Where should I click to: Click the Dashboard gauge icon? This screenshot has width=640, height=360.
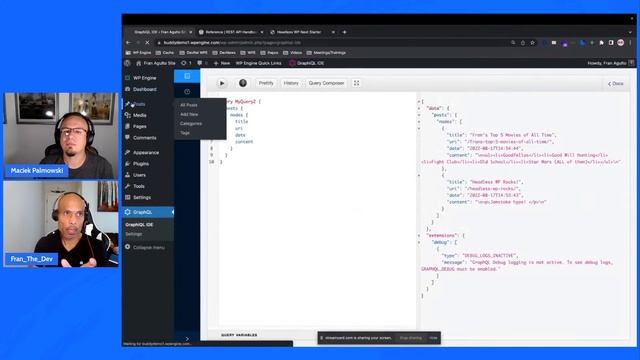(x=128, y=89)
